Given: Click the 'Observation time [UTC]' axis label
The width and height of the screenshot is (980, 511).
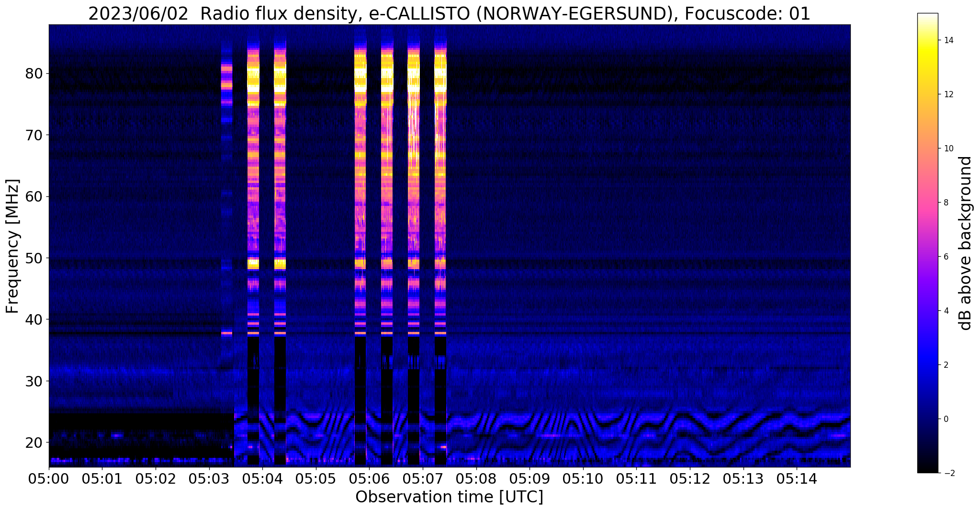Looking at the screenshot, I should pyautogui.click(x=449, y=497).
